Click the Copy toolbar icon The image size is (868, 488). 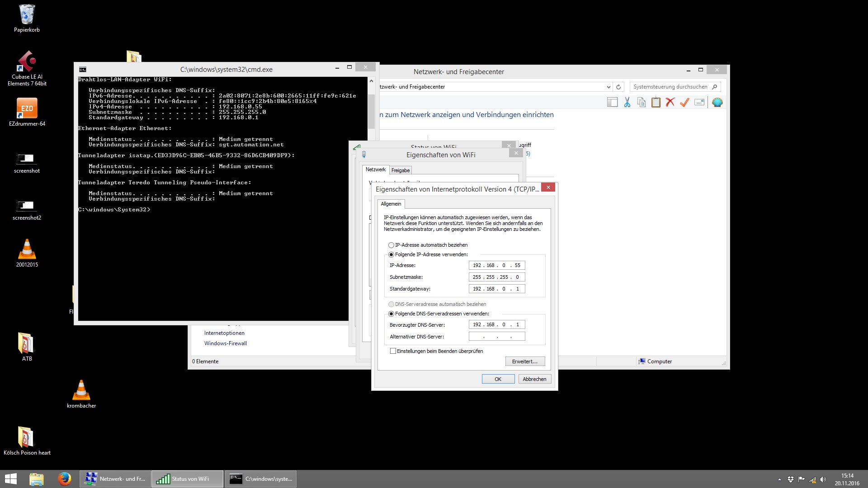click(x=641, y=103)
